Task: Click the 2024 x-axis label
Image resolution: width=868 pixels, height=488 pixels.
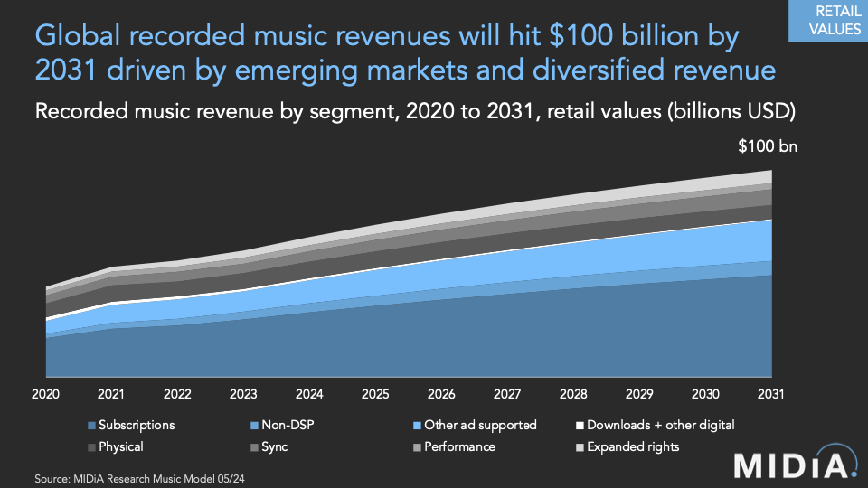Action: pyautogui.click(x=309, y=394)
